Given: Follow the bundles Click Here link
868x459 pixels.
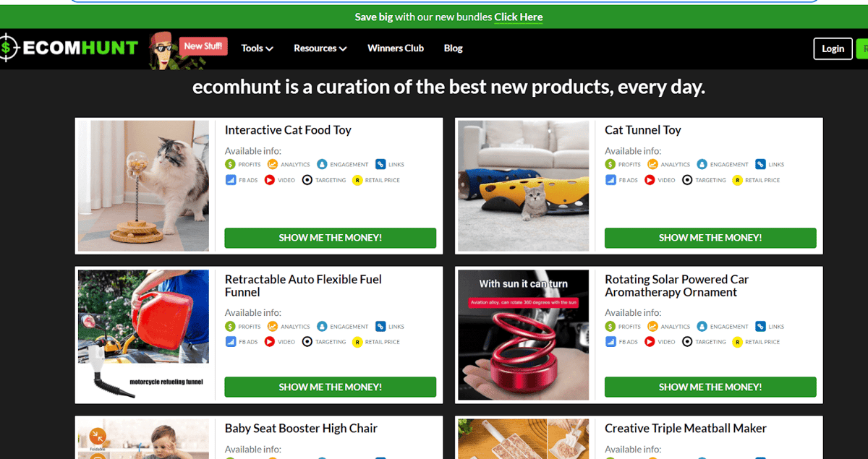Looking at the screenshot, I should pos(519,17).
